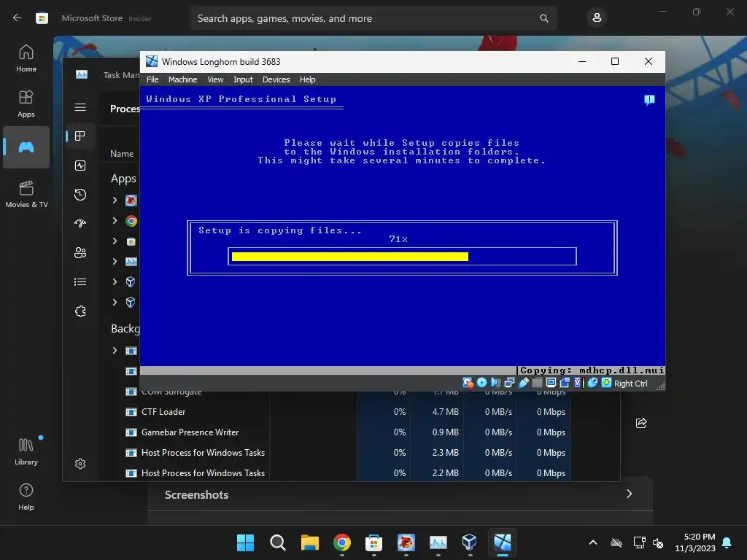Click the network adapter indicator in VirtualBox
The height and width of the screenshot is (560, 747).
pos(509,383)
